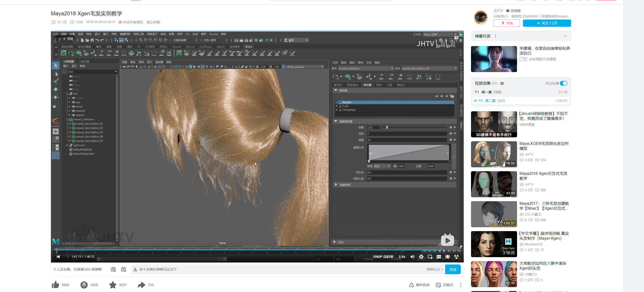Mute with the volume speaker icon
This screenshot has width=644, height=292.
tap(413, 256)
